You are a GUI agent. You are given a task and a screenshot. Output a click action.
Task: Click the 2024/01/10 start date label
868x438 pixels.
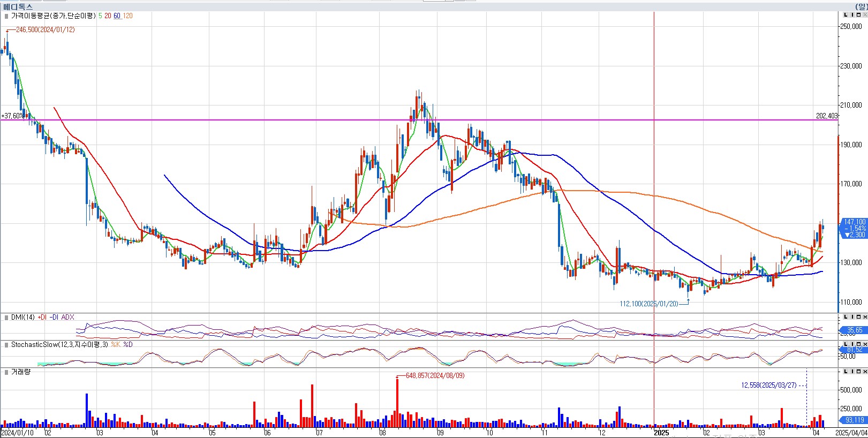pyautogui.click(x=18, y=433)
